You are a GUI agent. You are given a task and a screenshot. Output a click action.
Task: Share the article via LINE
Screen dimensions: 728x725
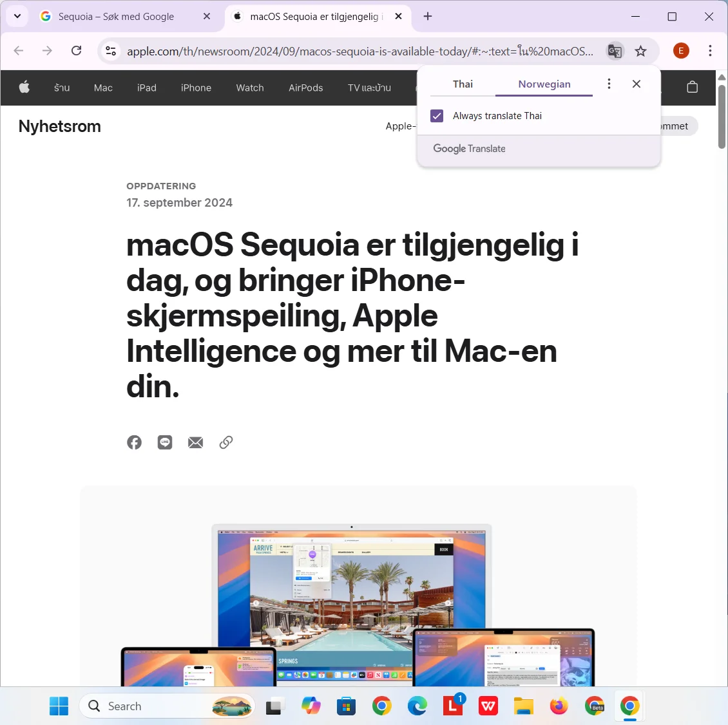coord(165,442)
